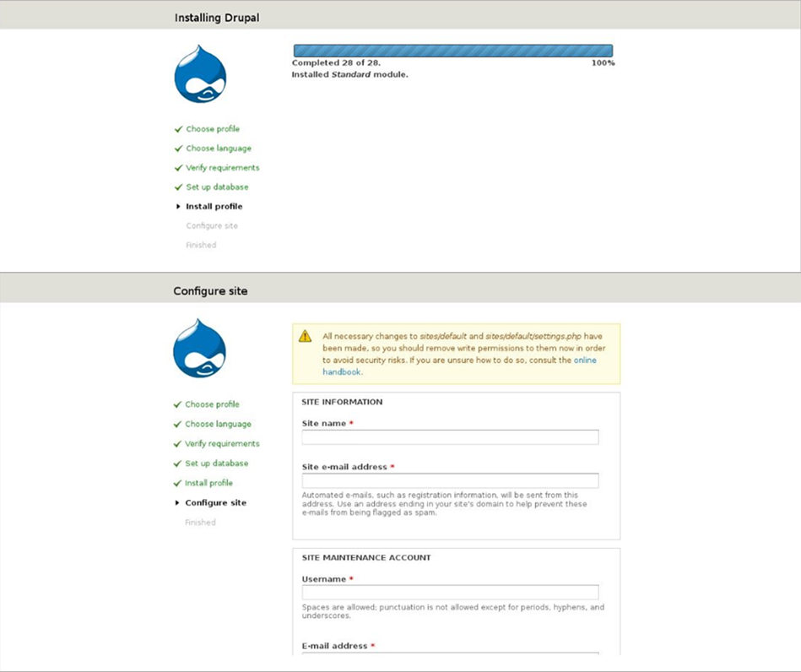Open the online handbook link
The height and width of the screenshot is (672, 801).
[x=459, y=366]
